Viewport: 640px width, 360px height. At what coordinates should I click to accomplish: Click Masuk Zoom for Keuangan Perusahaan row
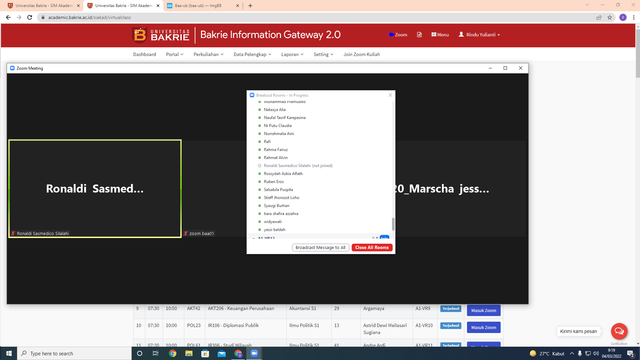click(x=484, y=311)
